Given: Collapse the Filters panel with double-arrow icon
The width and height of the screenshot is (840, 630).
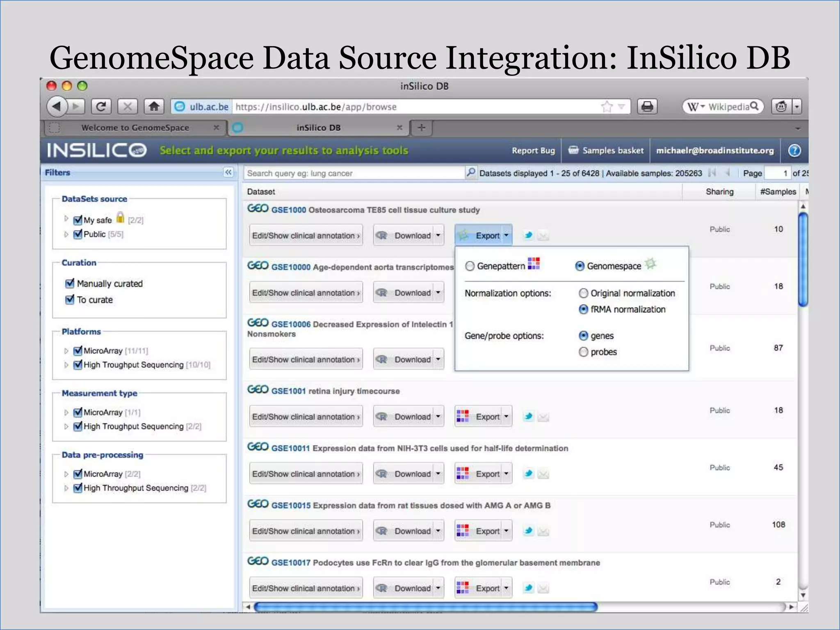Looking at the screenshot, I should point(228,172).
